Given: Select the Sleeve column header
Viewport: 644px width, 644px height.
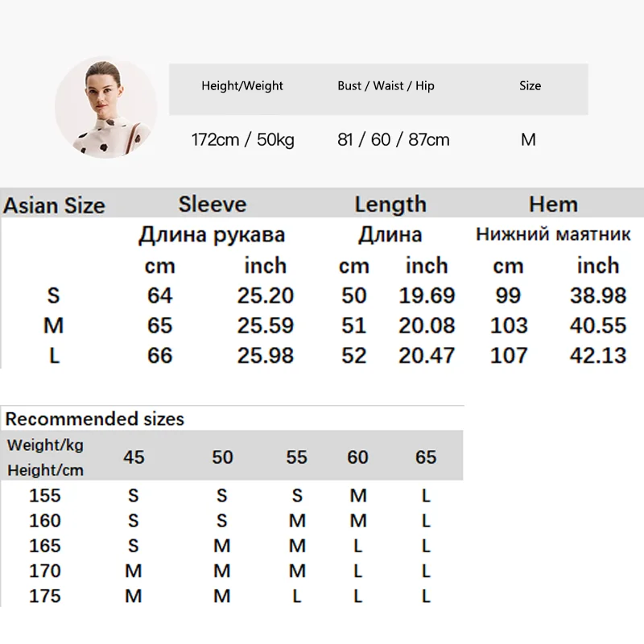Looking at the screenshot, I should [213, 204].
